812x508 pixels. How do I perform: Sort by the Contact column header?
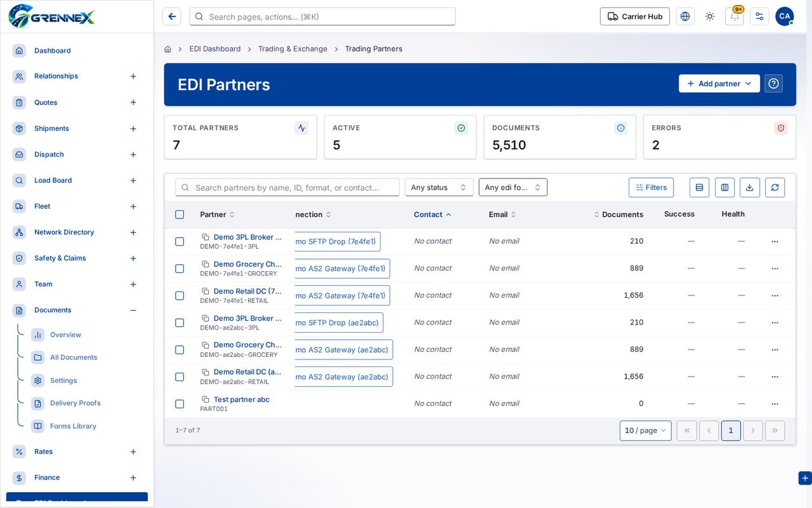(x=433, y=215)
